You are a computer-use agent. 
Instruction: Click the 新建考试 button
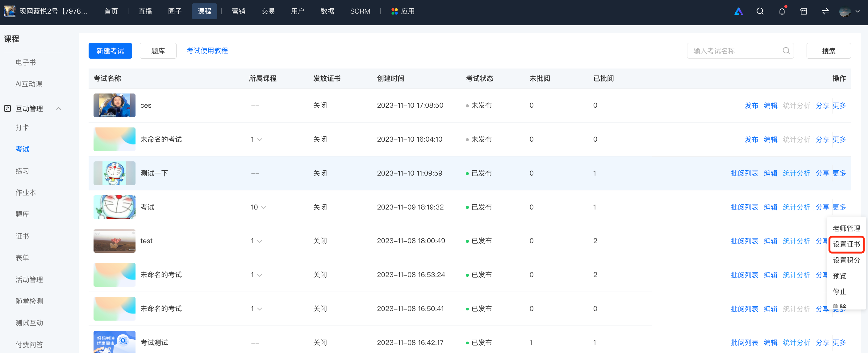pos(110,51)
